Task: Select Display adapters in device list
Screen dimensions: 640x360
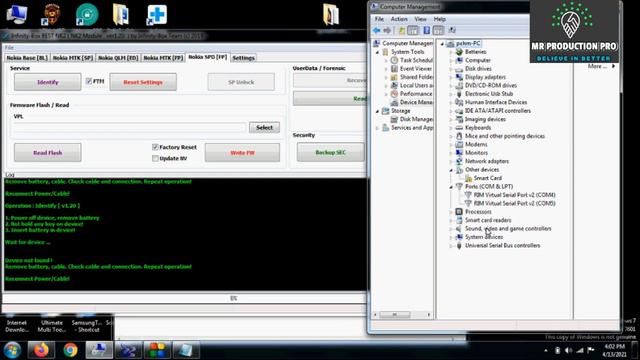Action: point(485,77)
